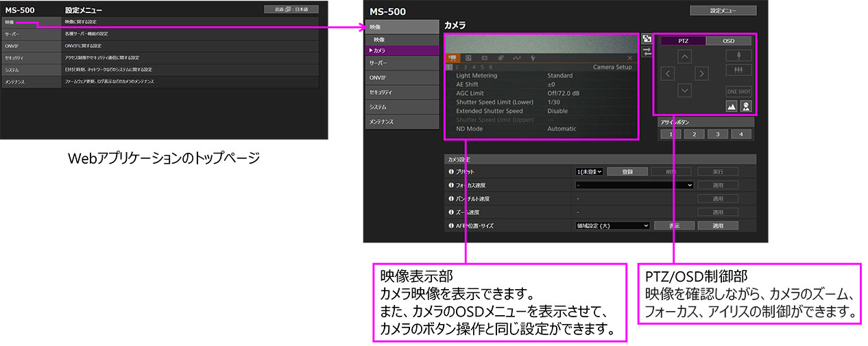The image size is (868, 346).
Task: Click 表示 button for AF frame
Action: point(673,225)
